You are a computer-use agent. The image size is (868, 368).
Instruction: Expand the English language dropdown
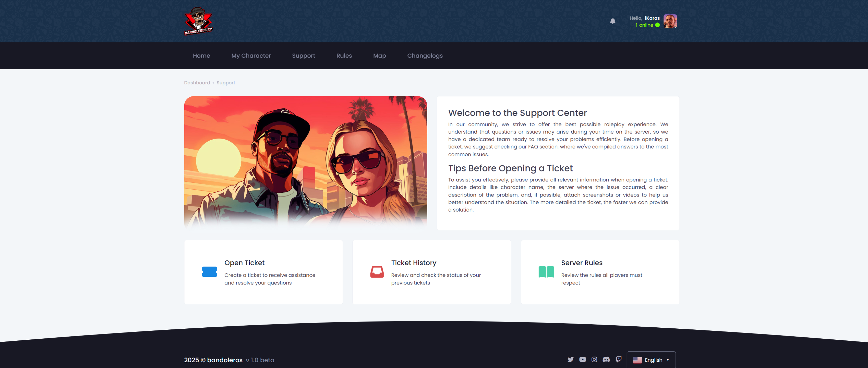[x=651, y=360]
